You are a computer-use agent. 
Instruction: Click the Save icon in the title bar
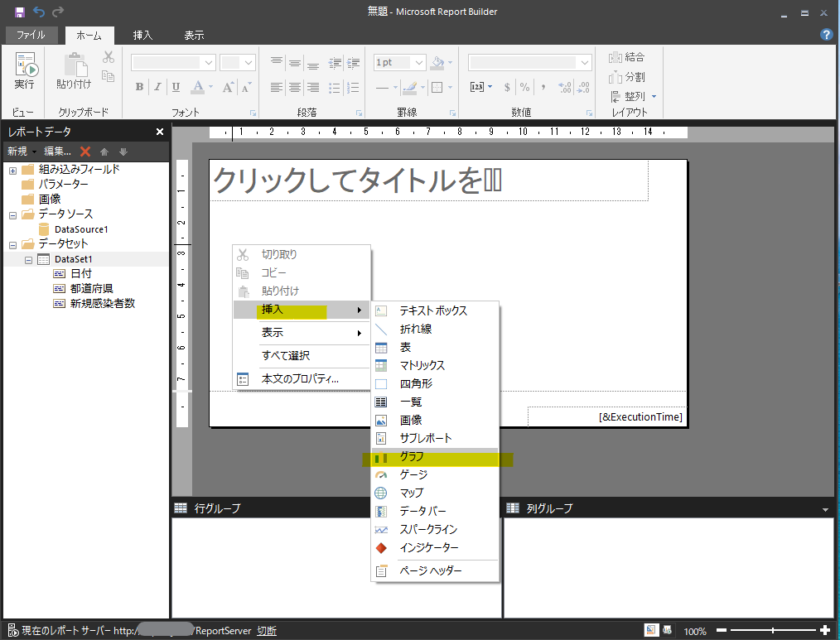click(20, 12)
